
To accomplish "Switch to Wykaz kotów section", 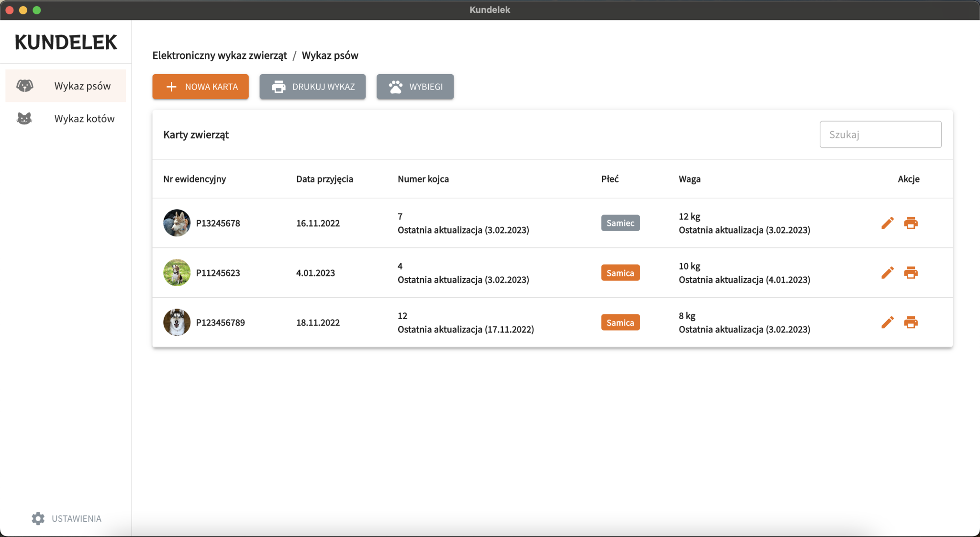I will pyautogui.click(x=66, y=118).
